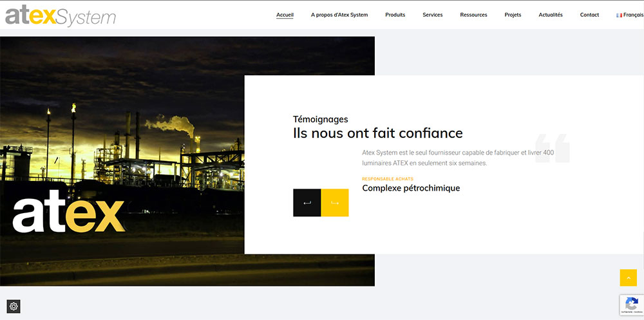Image resolution: width=644 pixels, height=320 pixels.
Task: Click the 'Ils nous ont fait confiance' heading
Action: point(378,133)
